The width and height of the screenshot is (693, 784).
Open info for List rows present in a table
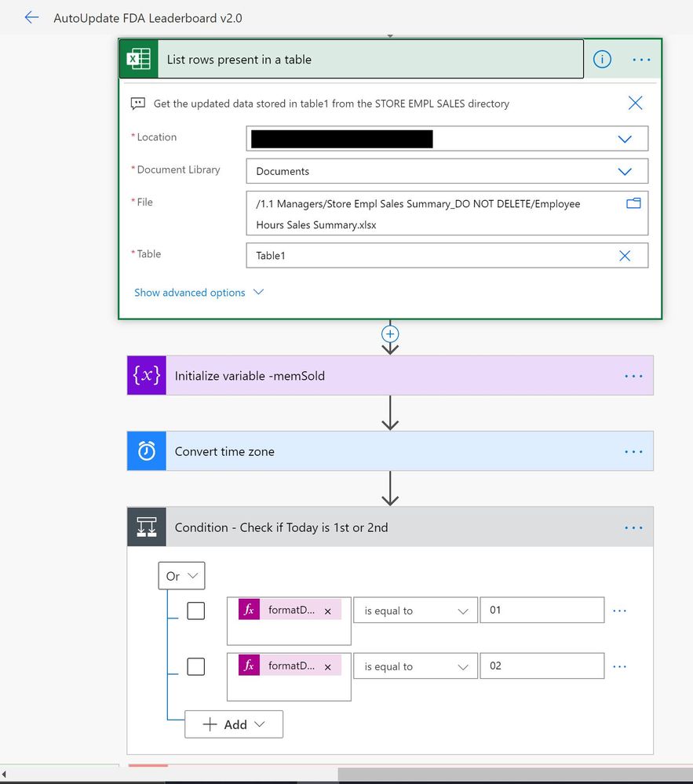602,60
